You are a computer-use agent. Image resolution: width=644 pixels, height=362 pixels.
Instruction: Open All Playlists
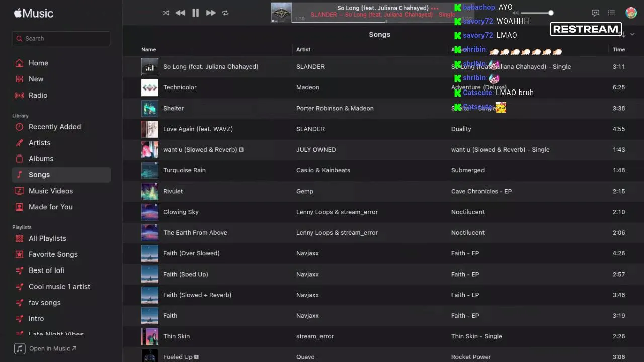tap(61, 238)
